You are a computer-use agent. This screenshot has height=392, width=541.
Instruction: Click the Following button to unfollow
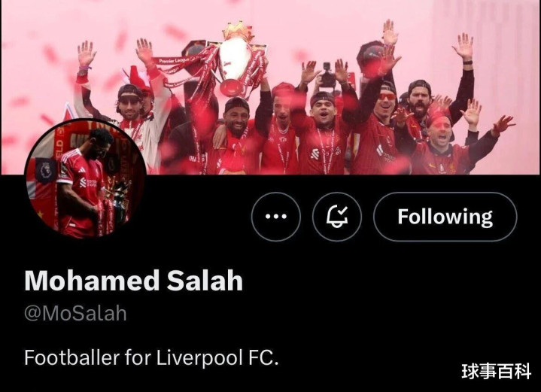[445, 217]
